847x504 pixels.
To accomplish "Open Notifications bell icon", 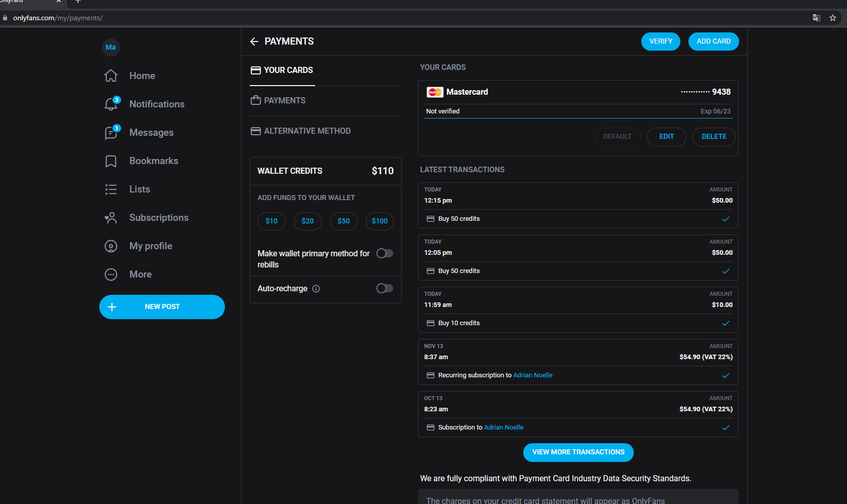I will [111, 104].
